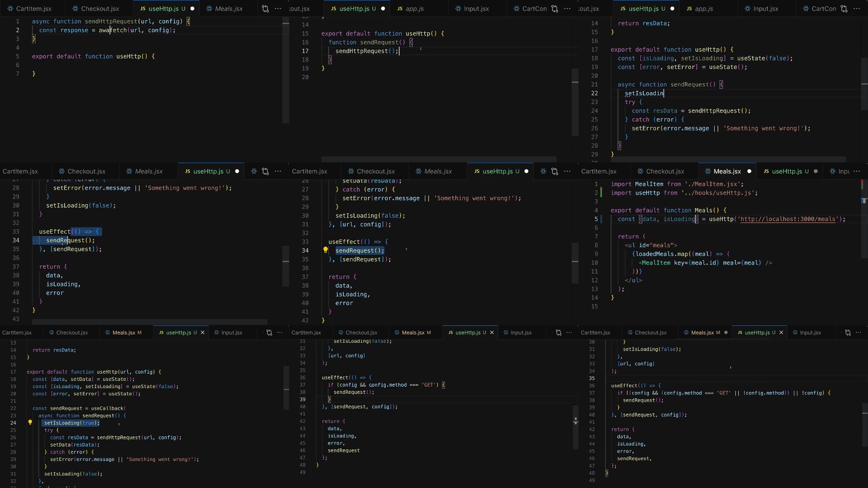The image size is (868, 488).
Task: Click 'async function sendHttpRequest(url, config) {' on line 1
Action: pyautogui.click(x=111, y=21)
